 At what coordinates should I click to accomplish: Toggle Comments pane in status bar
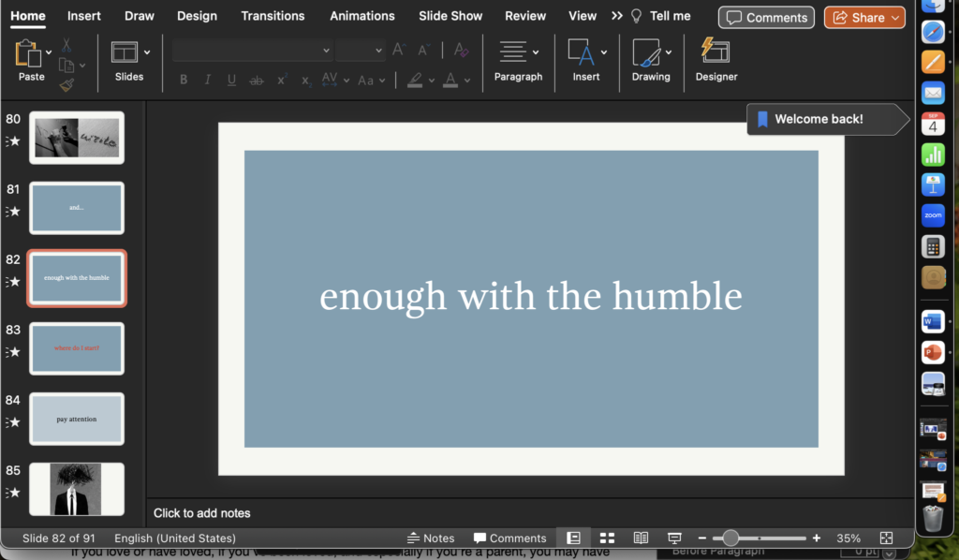(x=510, y=538)
